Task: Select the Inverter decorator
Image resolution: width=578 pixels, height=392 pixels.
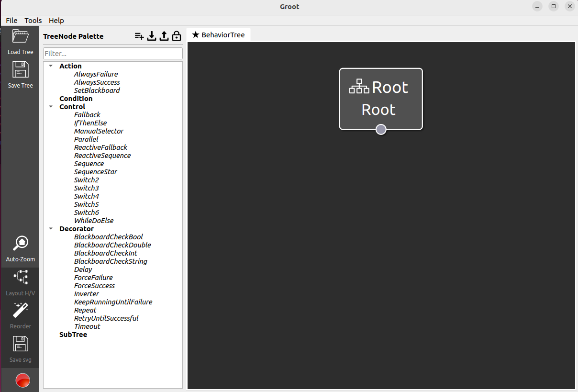Action: pyautogui.click(x=87, y=294)
